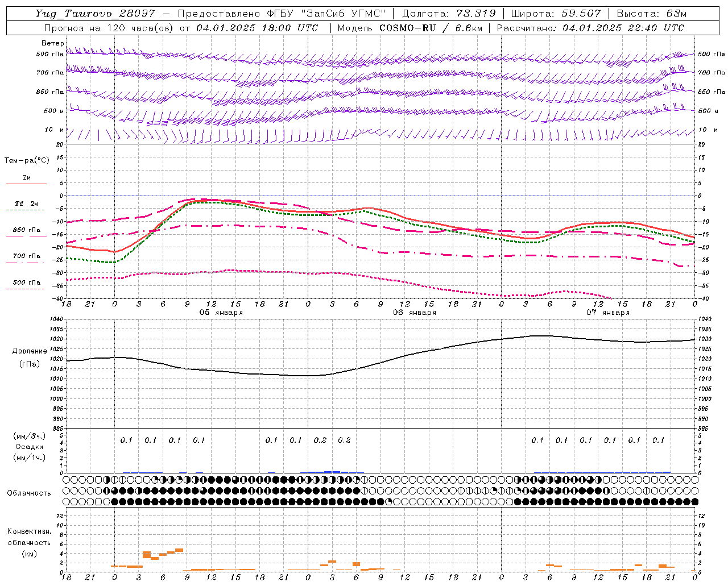Image resolution: width=728 pixels, height=582 pixels.
Task: Click the station name Yug_Taurovo_28097
Action: (x=95, y=14)
